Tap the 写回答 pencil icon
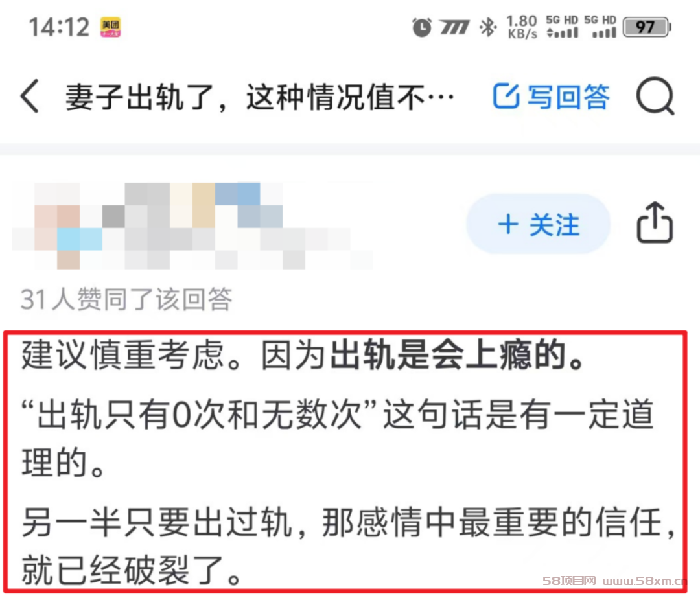The height and width of the screenshot is (598, 700). [x=506, y=96]
